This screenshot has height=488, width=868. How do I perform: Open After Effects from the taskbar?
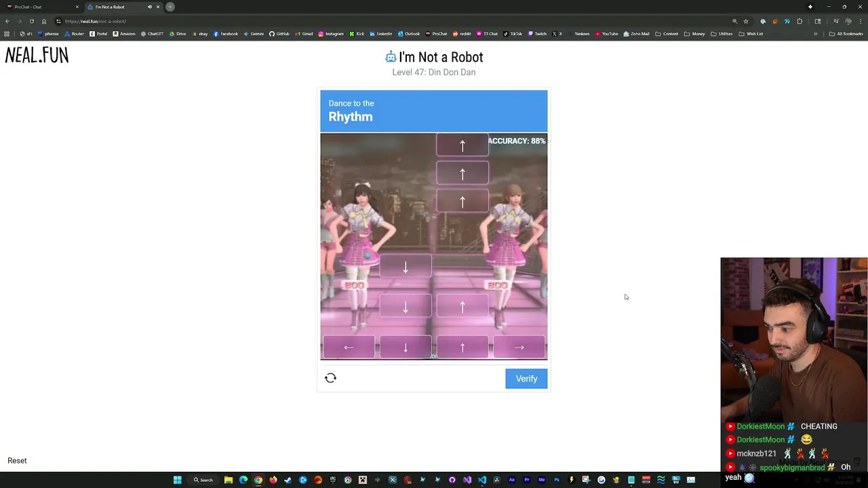(x=512, y=480)
